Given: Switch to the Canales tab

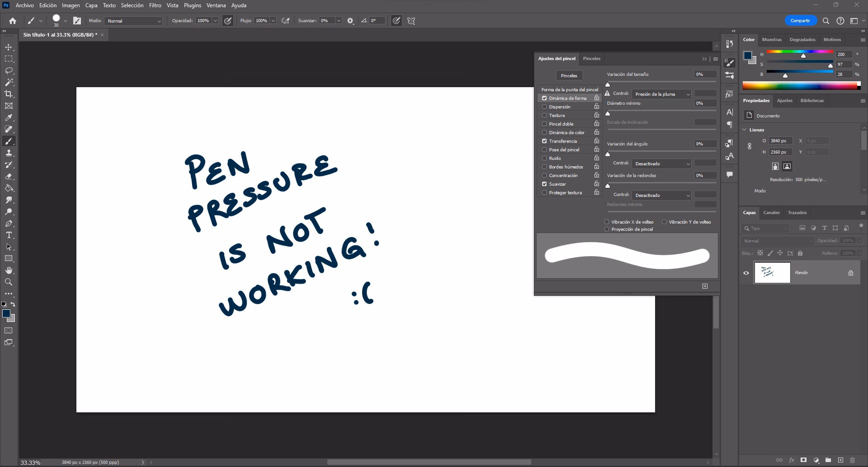Looking at the screenshot, I should tap(771, 212).
